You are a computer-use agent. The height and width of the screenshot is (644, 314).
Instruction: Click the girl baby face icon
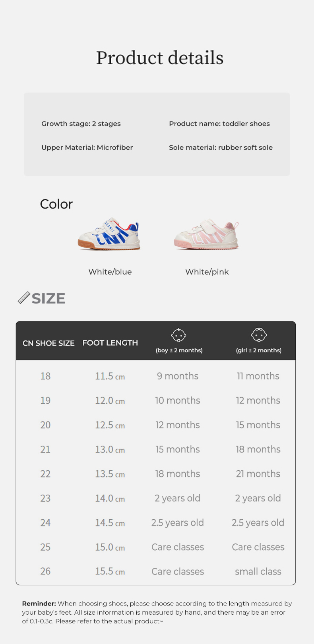259,335
